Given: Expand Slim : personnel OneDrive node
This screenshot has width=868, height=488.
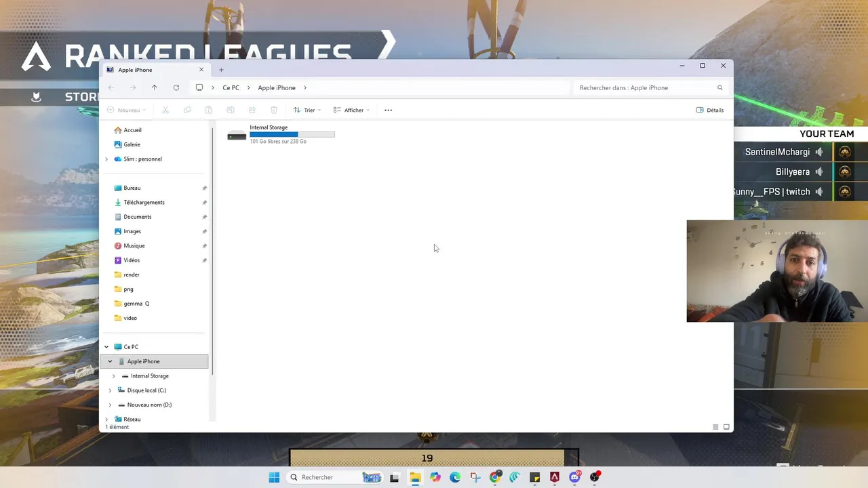Looking at the screenshot, I should [106, 159].
